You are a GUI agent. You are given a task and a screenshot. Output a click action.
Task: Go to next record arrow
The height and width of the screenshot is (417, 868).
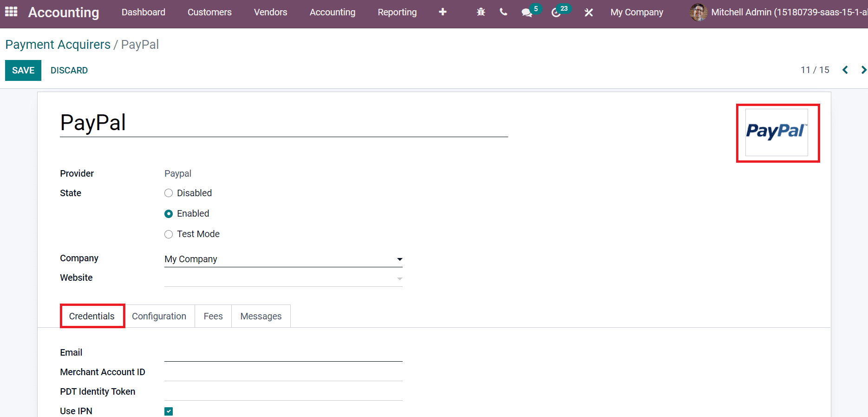pos(863,70)
